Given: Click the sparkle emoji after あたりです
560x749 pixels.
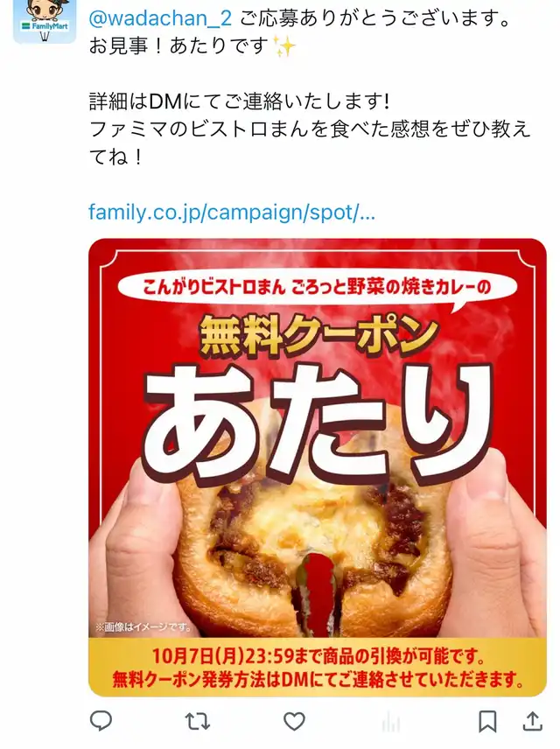Looking at the screenshot, I should [x=283, y=47].
